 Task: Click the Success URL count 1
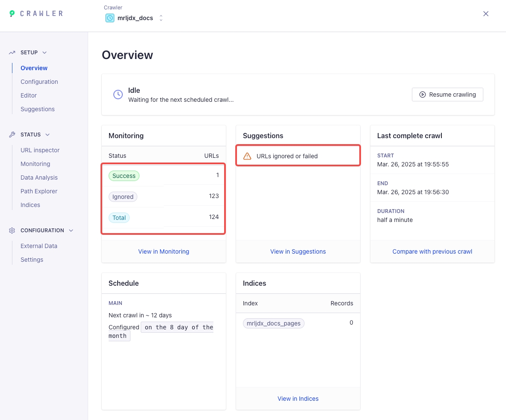[x=218, y=175]
